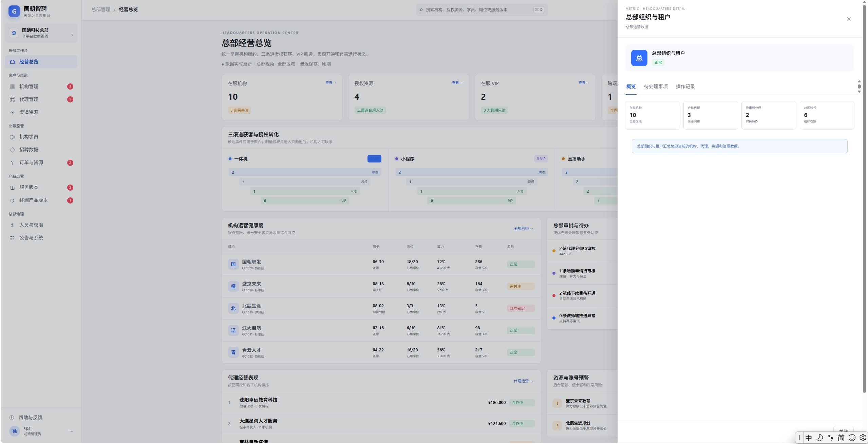Click warning icon beside 盛京未来教育 alert
The width and height of the screenshot is (868, 444).
pos(557,403)
